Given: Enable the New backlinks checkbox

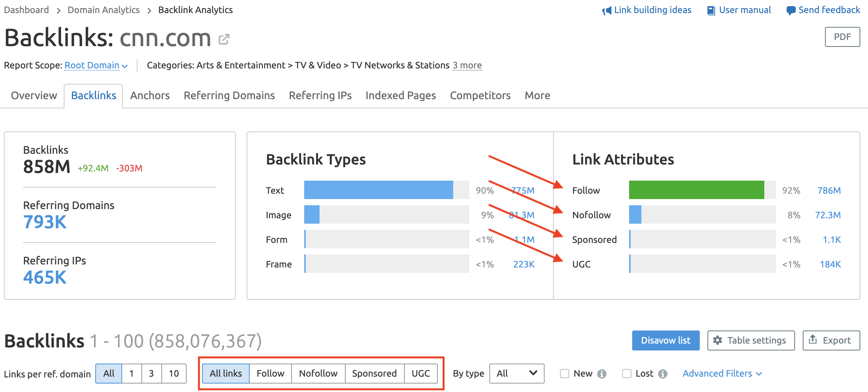Looking at the screenshot, I should click(x=564, y=374).
